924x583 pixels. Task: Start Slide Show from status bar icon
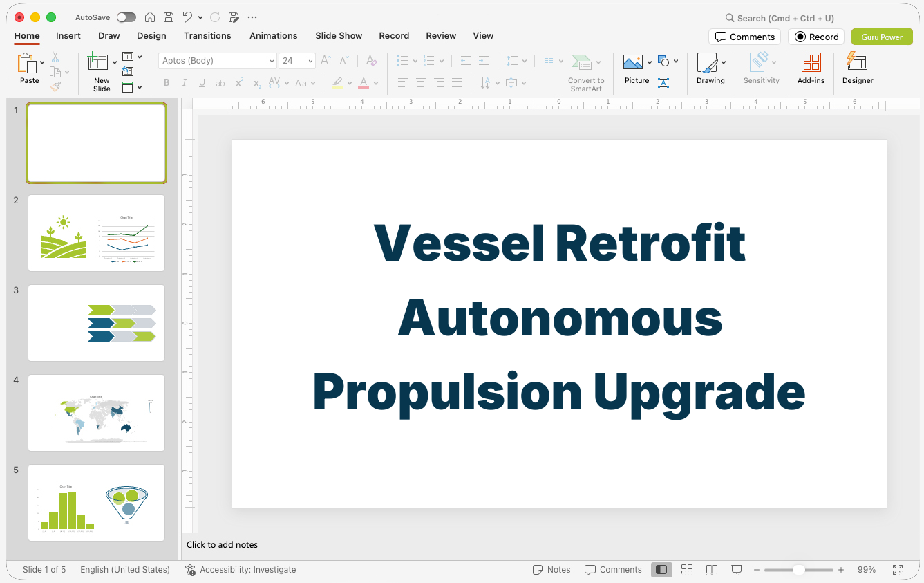click(737, 570)
